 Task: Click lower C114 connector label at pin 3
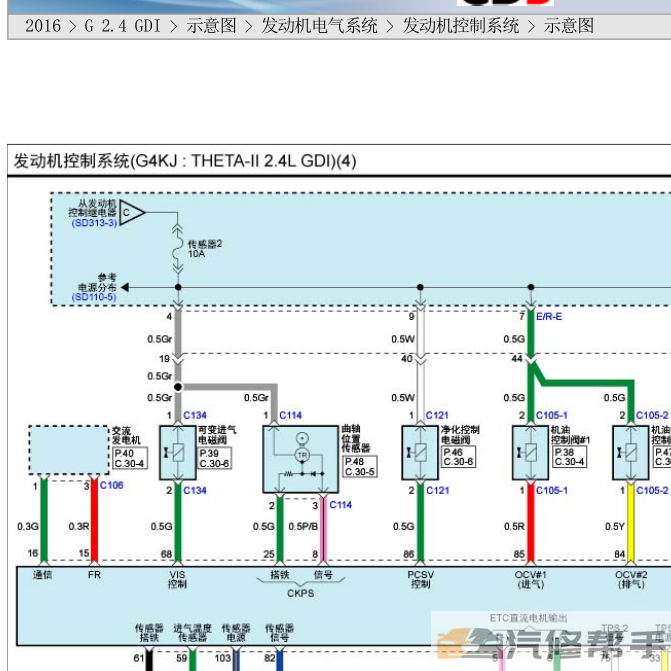click(341, 505)
